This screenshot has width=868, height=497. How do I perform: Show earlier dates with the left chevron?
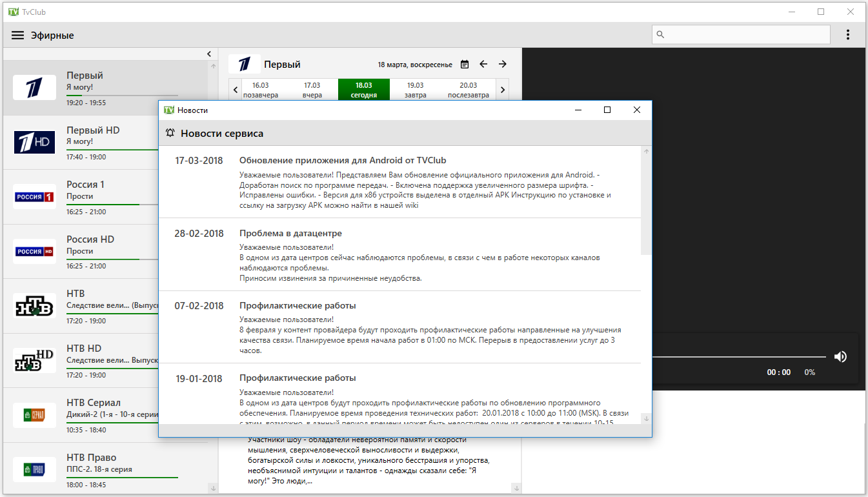tap(235, 90)
